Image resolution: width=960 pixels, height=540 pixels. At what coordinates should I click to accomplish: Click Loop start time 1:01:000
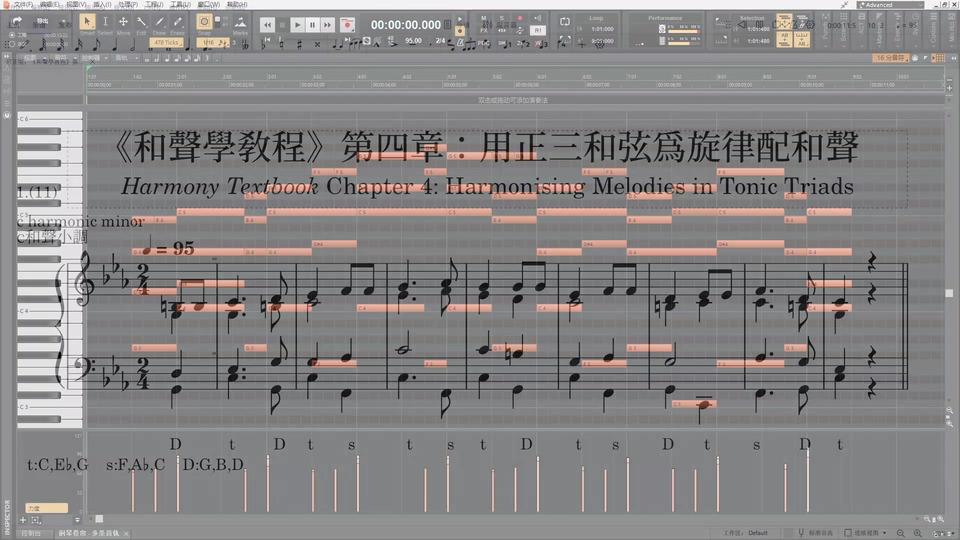click(x=602, y=29)
